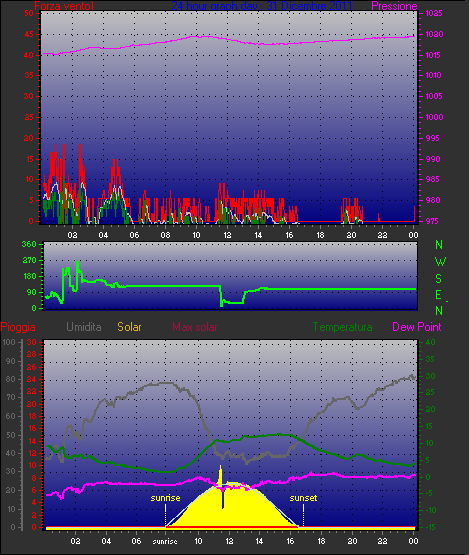
Task: Click the 'S' compass letter
Action: click(439, 279)
